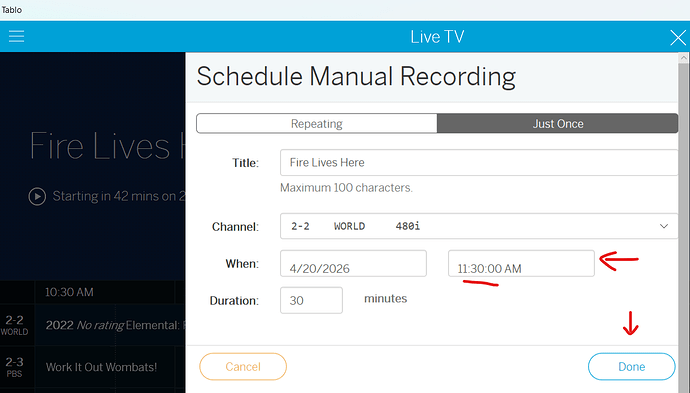Click the Starting in 42 mins text
Screen dimensions: 690x393
pos(119,196)
